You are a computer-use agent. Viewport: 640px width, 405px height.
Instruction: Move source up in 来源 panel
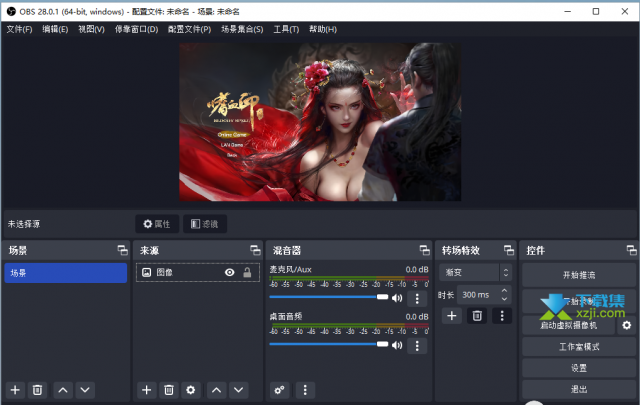[x=216, y=390]
